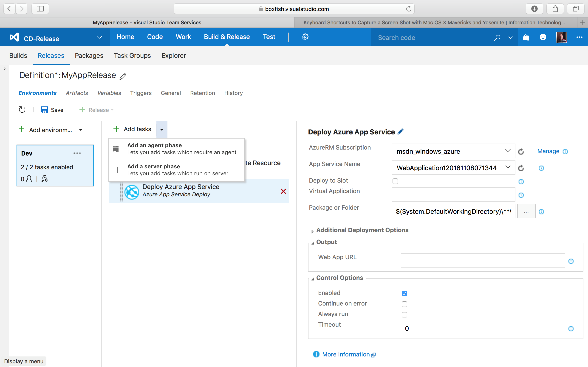Click the feedback smiley icon
The height and width of the screenshot is (367, 588).
pos(543,37)
